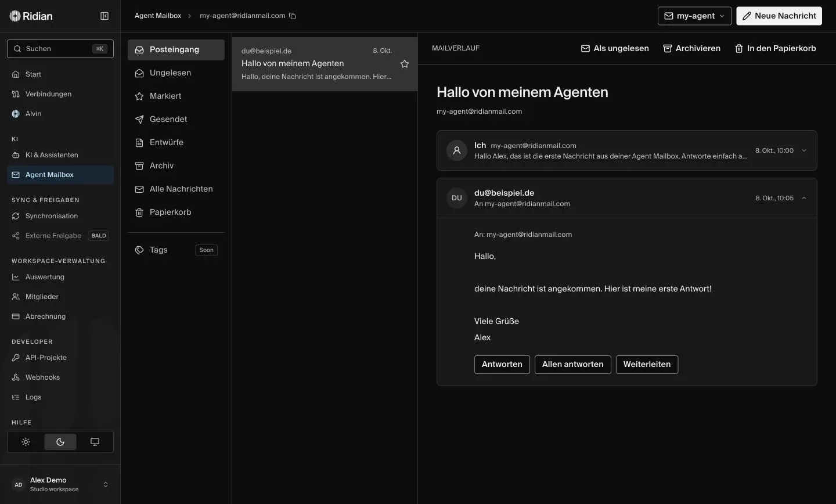Viewport: 836px width, 504px height.
Task: Open the Ungelesen folder
Action: 176,73
